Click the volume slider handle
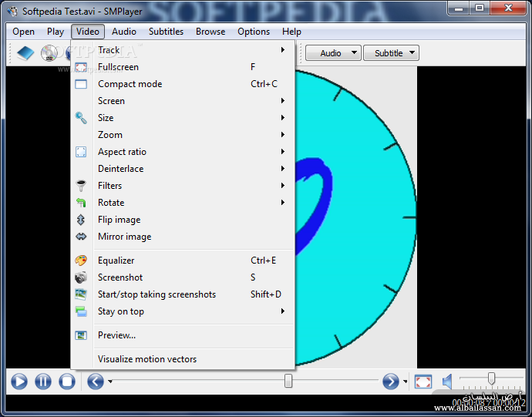 (491, 378)
